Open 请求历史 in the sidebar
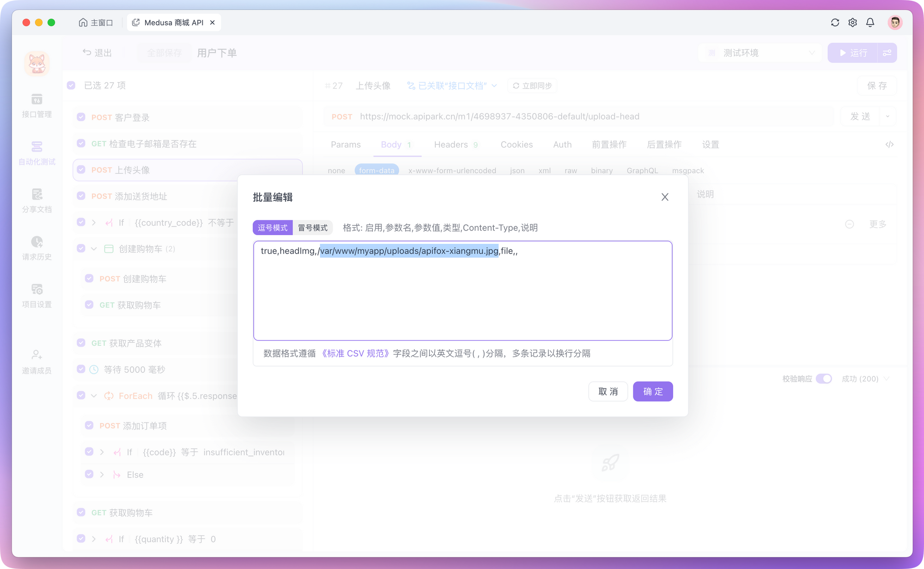Viewport: 924px width, 569px height. tap(36, 248)
